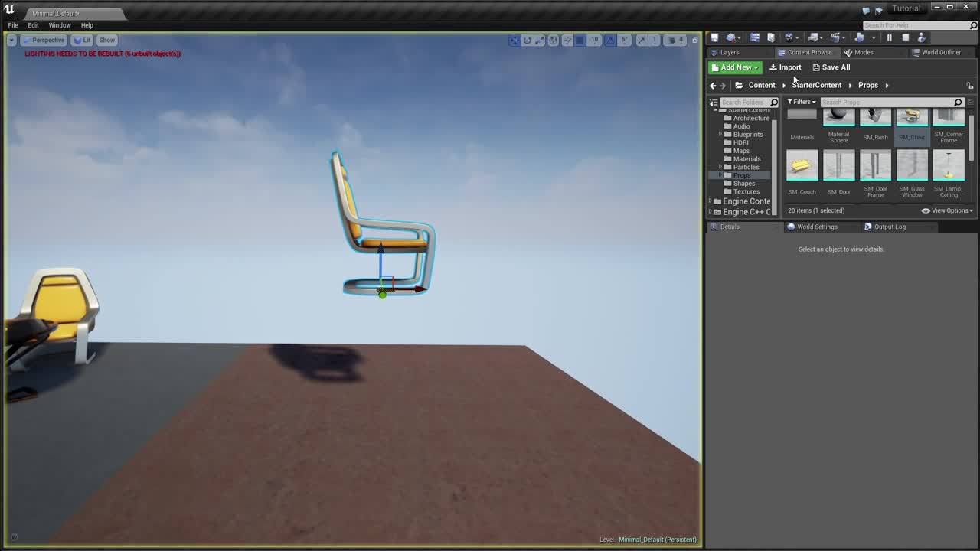This screenshot has height=551, width=980.
Task: Select the SM_Lamp_Ceiling asset thumbnail
Action: pos(949,166)
